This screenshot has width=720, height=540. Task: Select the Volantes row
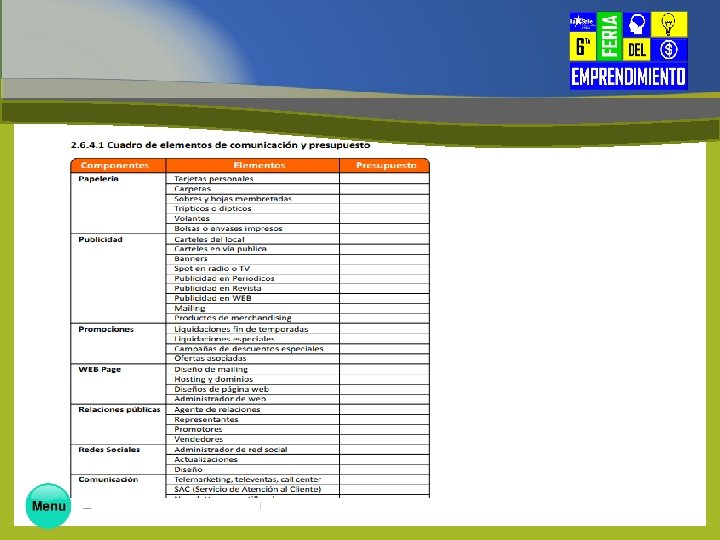click(253, 219)
